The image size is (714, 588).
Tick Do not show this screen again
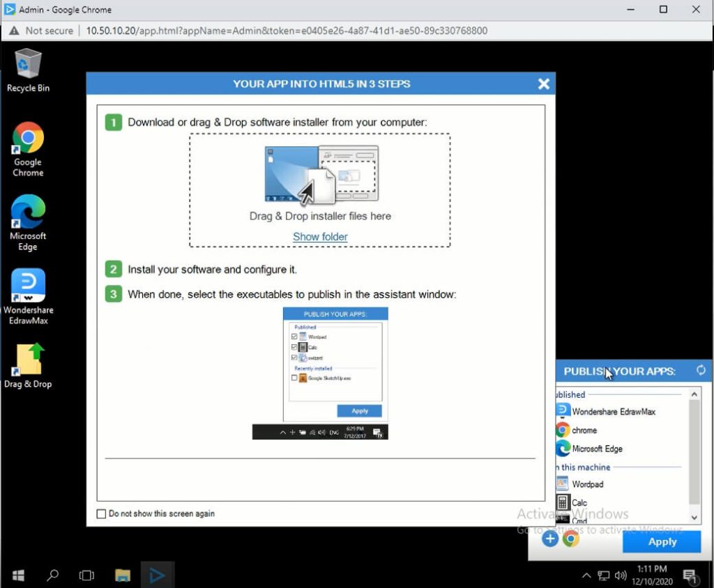[x=101, y=514]
